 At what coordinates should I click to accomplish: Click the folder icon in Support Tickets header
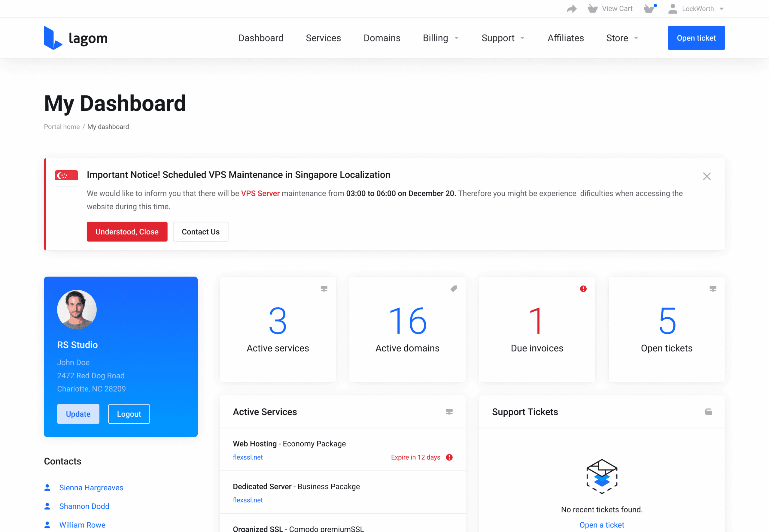tap(708, 412)
